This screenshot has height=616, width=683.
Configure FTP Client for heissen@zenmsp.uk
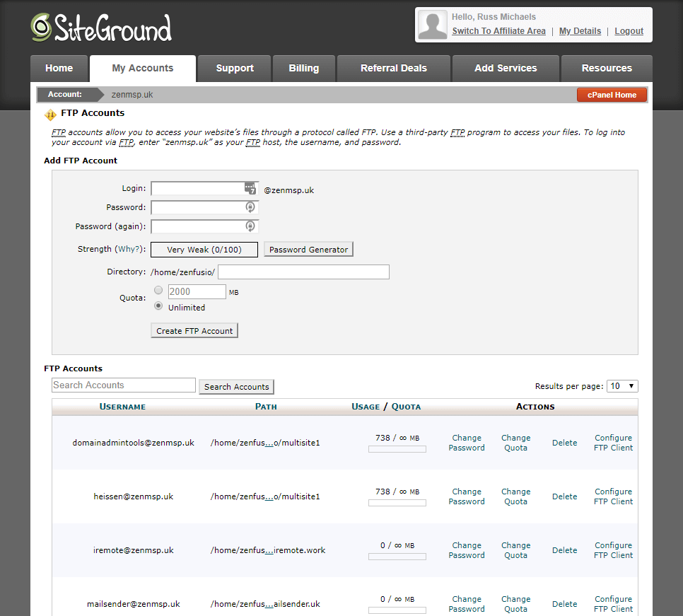613,496
